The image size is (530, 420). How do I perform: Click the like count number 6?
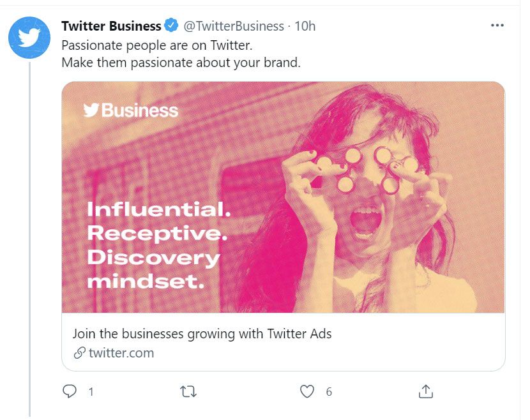point(329,392)
